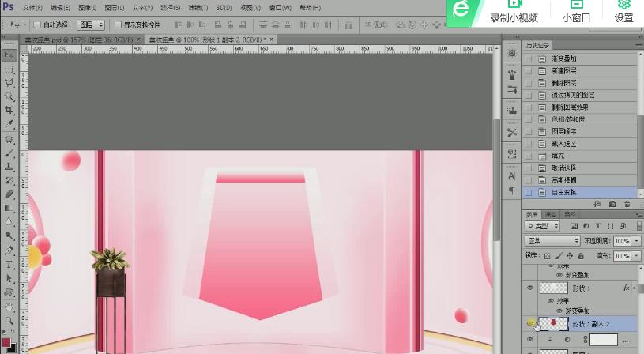Choose the Eyedropper tool
This screenshot has width=644, height=354.
tap(9, 124)
